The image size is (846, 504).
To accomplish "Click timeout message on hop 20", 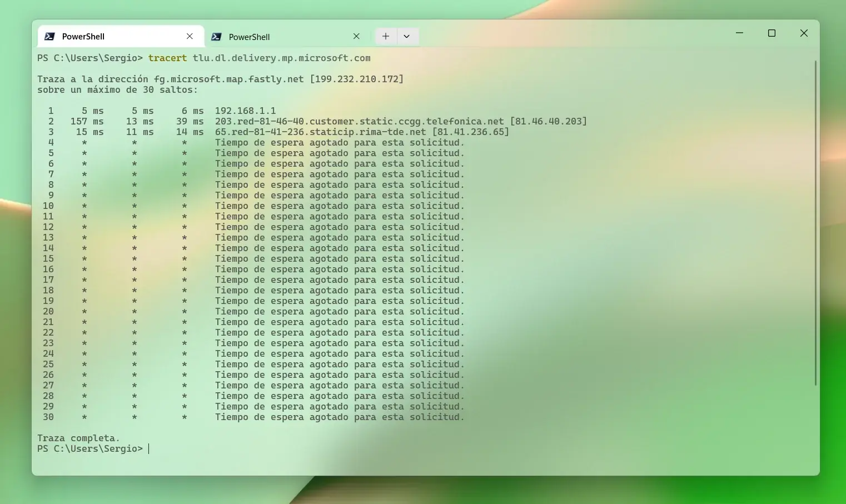I will click(340, 311).
